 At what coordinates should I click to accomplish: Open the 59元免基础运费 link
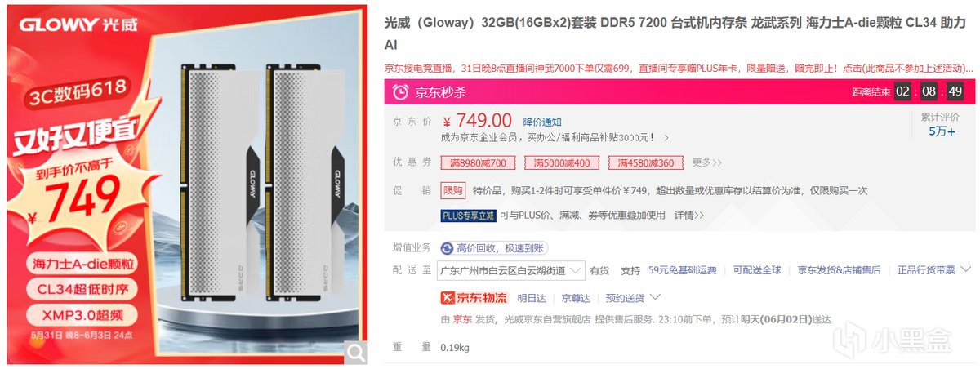(683, 270)
